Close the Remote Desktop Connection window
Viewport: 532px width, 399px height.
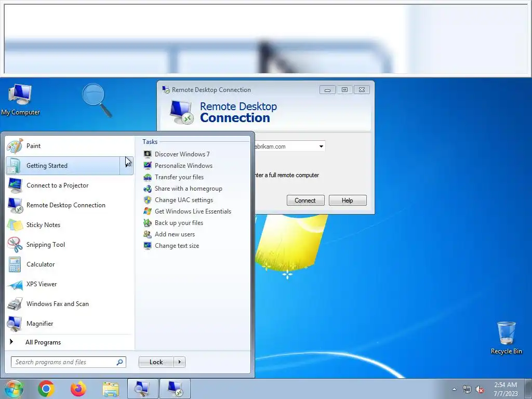[362, 89]
